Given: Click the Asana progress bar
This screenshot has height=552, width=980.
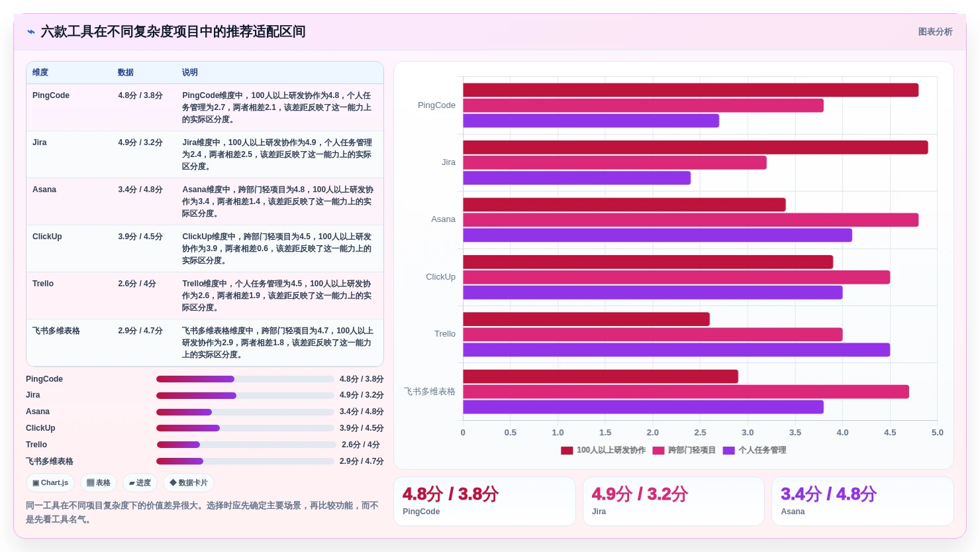Looking at the screenshot, I should [x=245, y=412].
